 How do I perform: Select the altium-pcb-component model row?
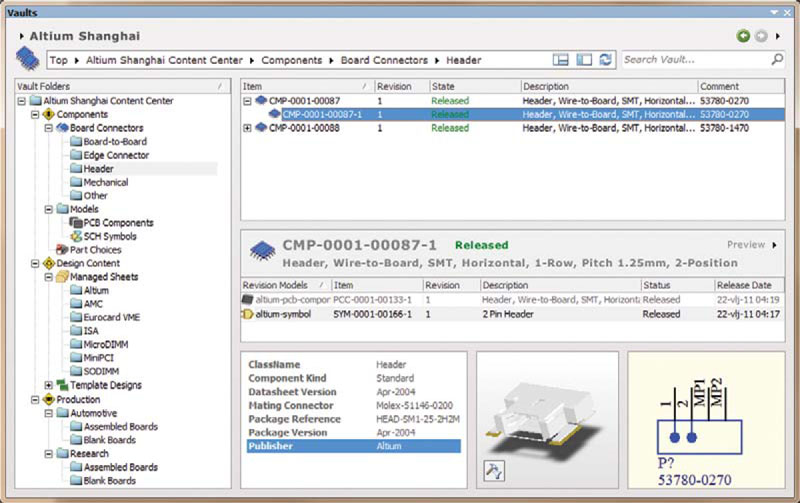coord(512,300)
